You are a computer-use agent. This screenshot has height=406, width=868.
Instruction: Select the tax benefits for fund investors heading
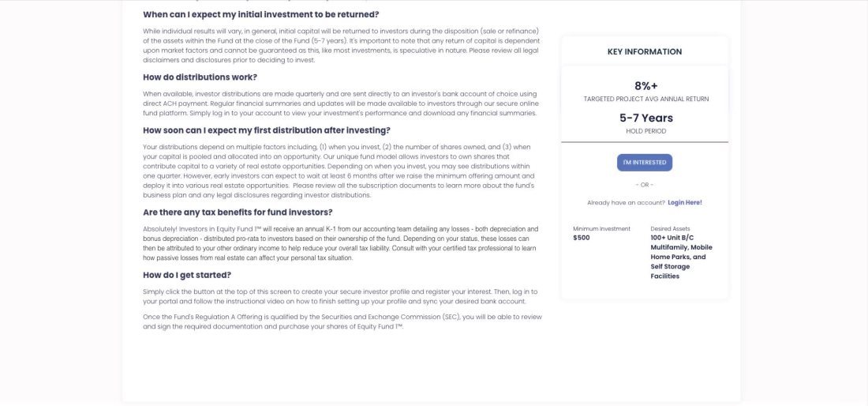pyautogui.click(x=238, y=212)
